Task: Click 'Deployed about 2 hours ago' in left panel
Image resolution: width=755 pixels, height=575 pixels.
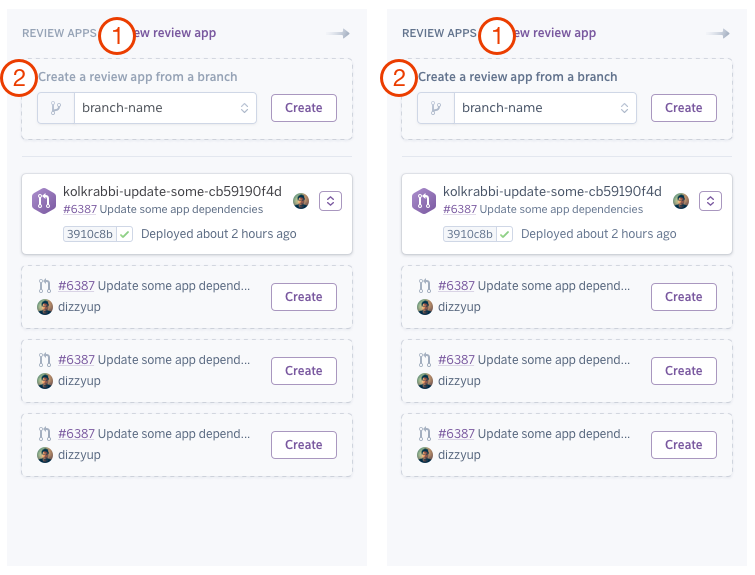Action: coord(219,234)
